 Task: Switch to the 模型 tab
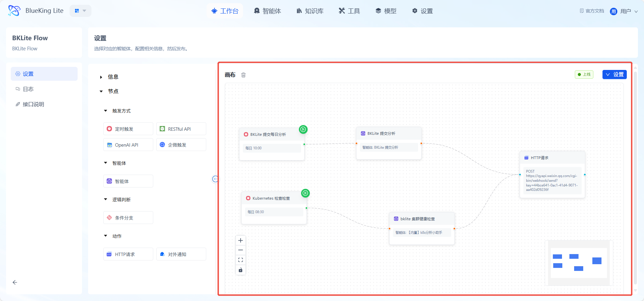coord(386,11)
